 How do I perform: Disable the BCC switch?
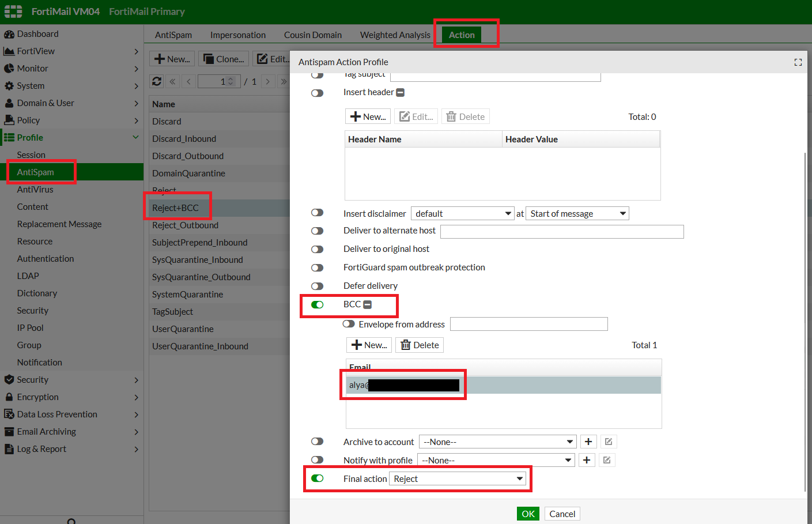tap(318, 305)
